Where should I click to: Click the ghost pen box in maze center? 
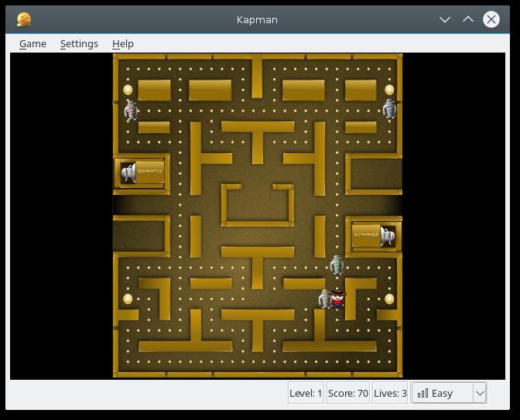[258, 206]
